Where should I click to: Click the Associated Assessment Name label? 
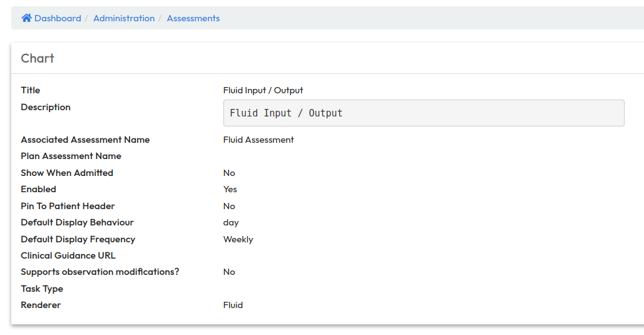85,140
